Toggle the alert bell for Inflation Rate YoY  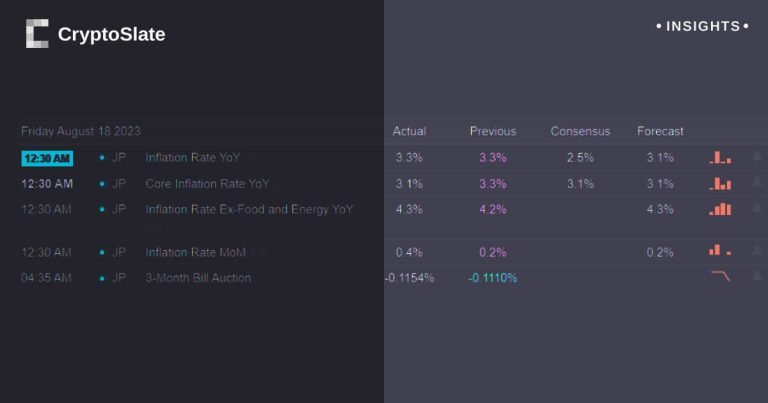pos(757,157)
